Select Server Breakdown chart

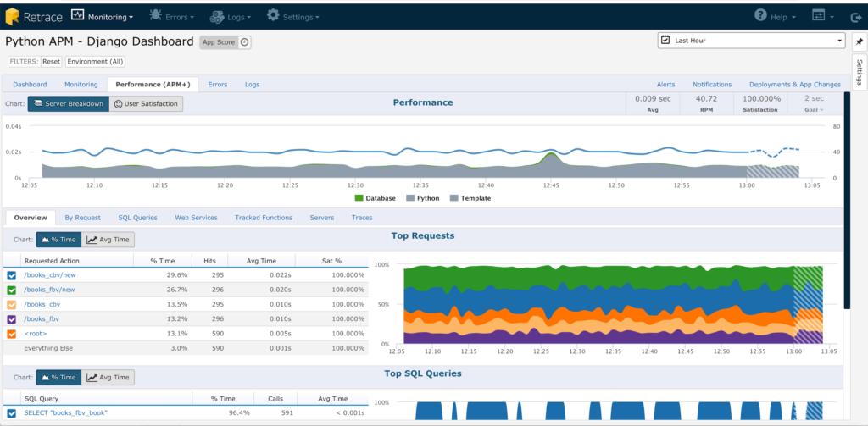(68, 103)
